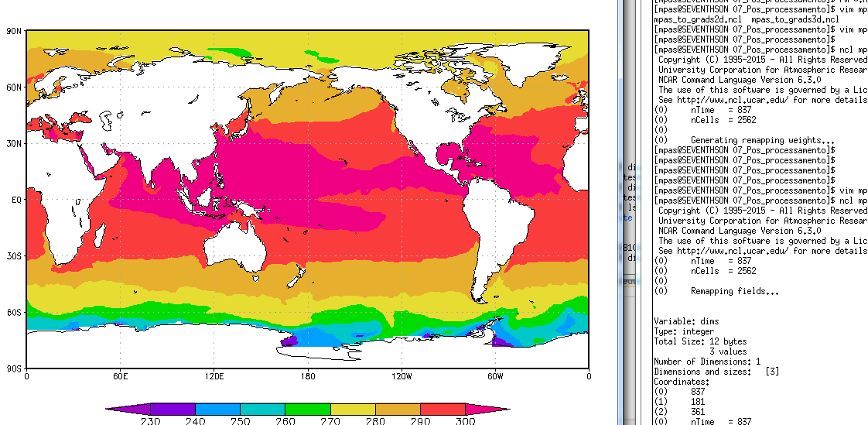Click the 'Total Size: 12 bytes' terminal line
868x425 pixels.
699,341
